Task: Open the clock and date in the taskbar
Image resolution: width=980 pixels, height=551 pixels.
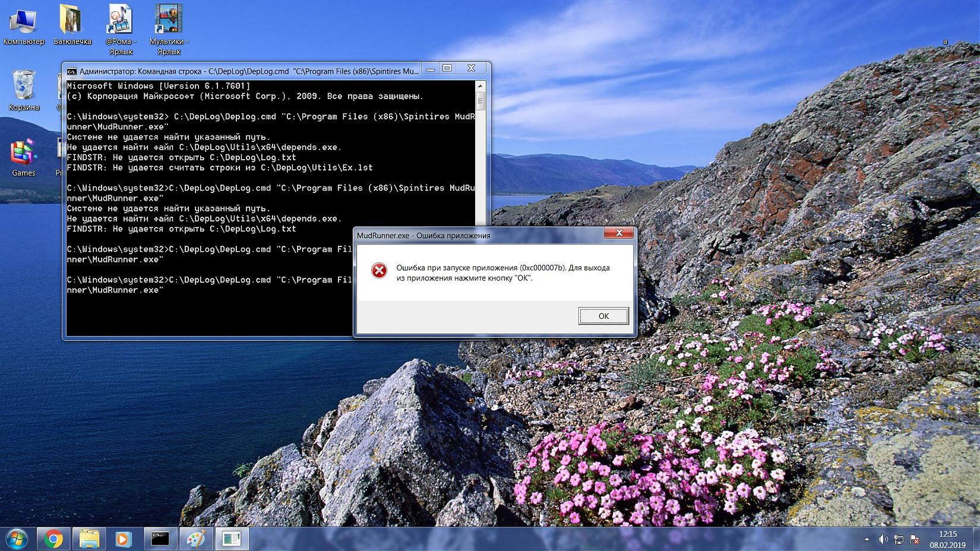Action: [947, 539]
